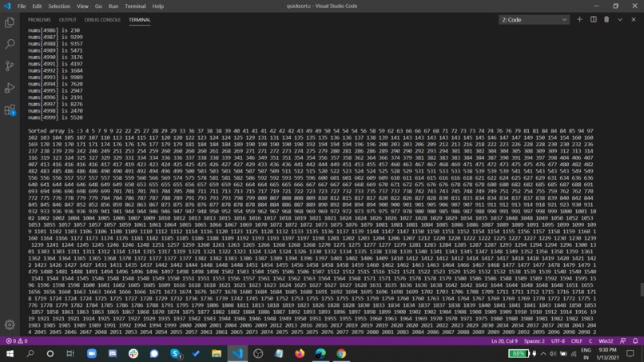Switch to the Problems tab
Image resolution: width=644 pixels, height=362 pixels.
click(x=39, y=20)
